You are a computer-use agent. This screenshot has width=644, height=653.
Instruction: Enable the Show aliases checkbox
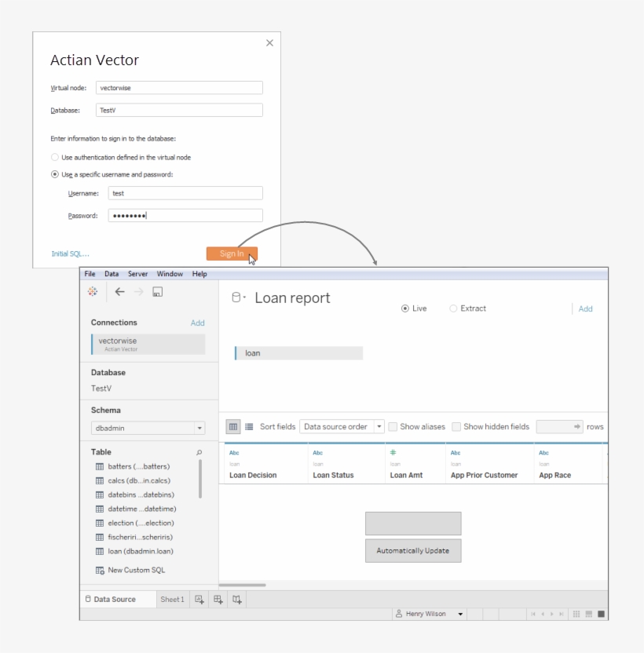393,427
